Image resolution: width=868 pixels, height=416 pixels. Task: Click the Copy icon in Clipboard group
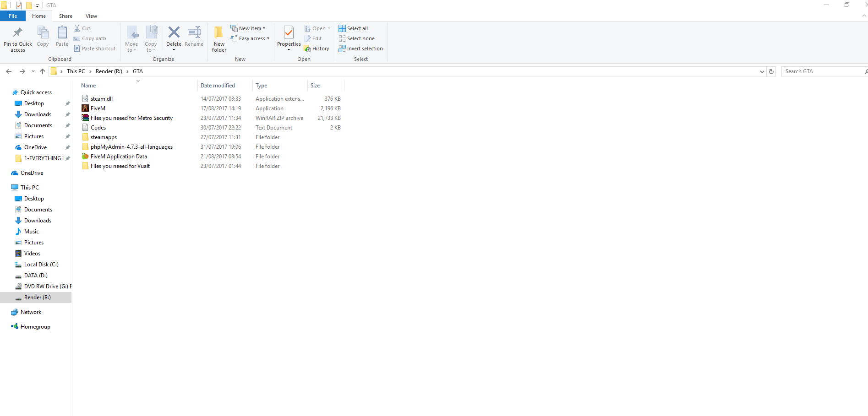(x=43, y=32)
